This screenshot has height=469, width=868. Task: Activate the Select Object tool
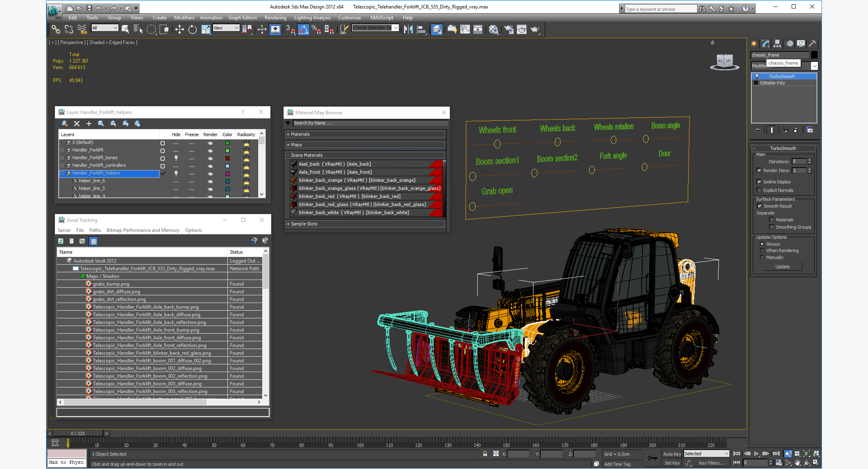point(125,29)
